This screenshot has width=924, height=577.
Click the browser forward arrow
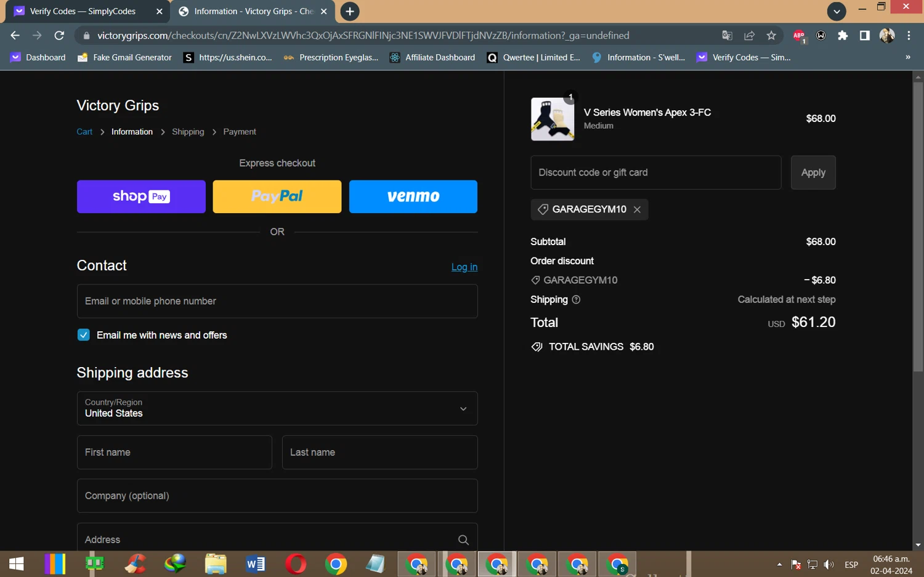click(x=37, y=36)
